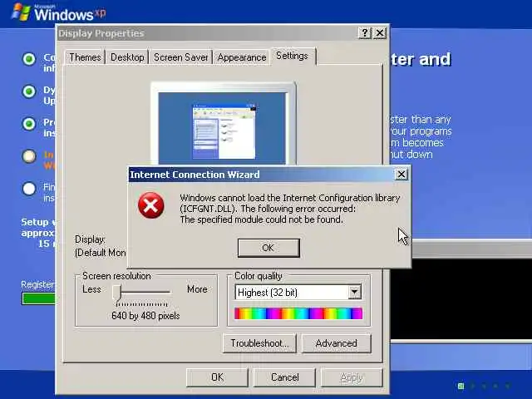Click the current orange setup step indicator
The height and width of the screenshot is (399, 532).
click(29, 156)
